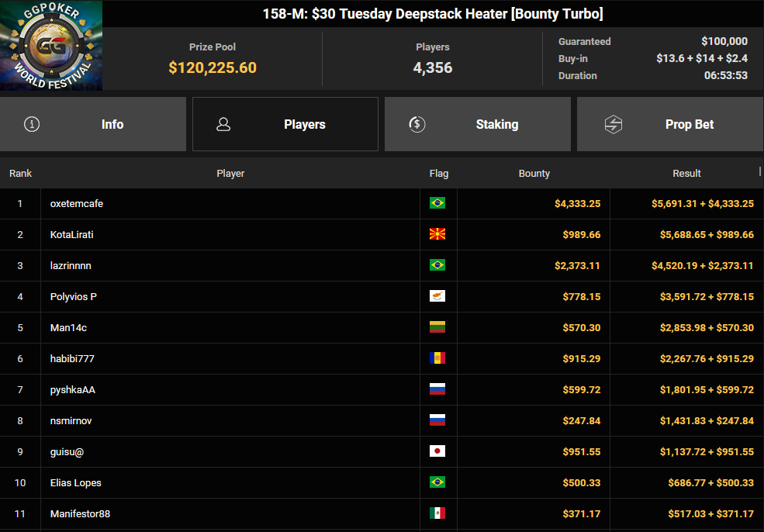Viewport: 764px width, 532px height.
Task: Select player habibi777 row
Action: click(72, 359)
